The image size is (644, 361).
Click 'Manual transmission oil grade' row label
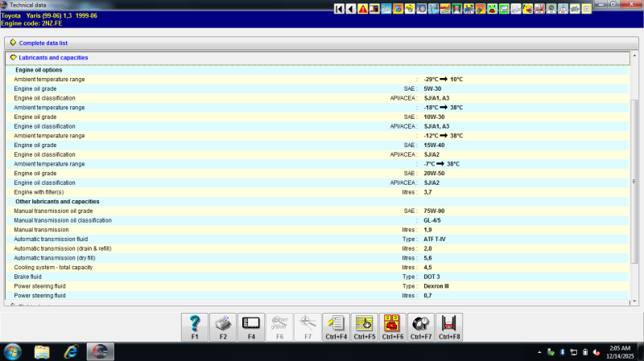53,211
